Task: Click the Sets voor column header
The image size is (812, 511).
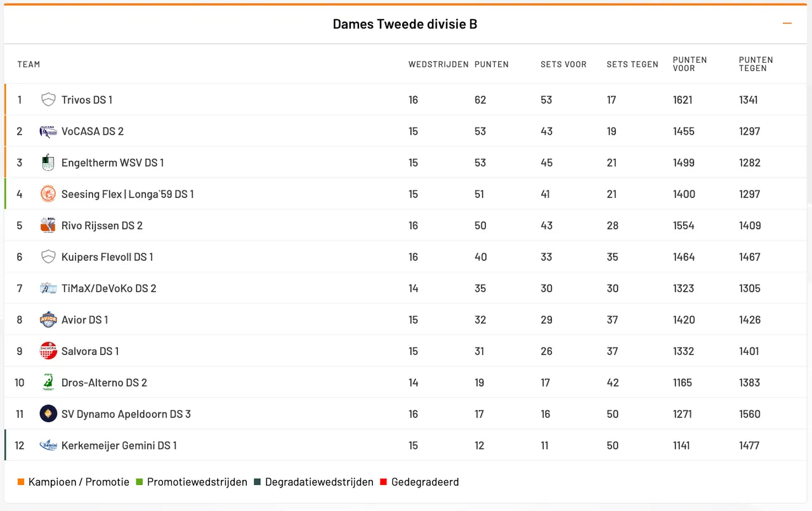Action: pyautogui.click(x=563, y=64)
